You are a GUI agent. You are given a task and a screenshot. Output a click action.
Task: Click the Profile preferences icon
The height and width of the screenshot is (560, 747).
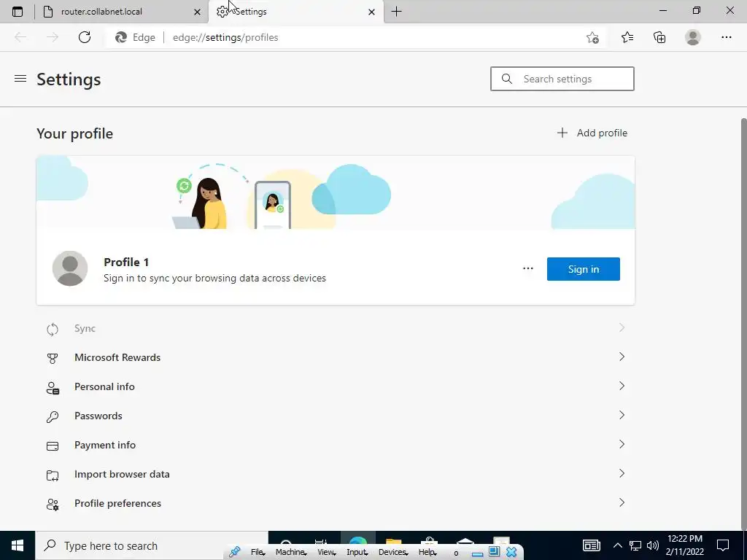(x=53, y=505)
